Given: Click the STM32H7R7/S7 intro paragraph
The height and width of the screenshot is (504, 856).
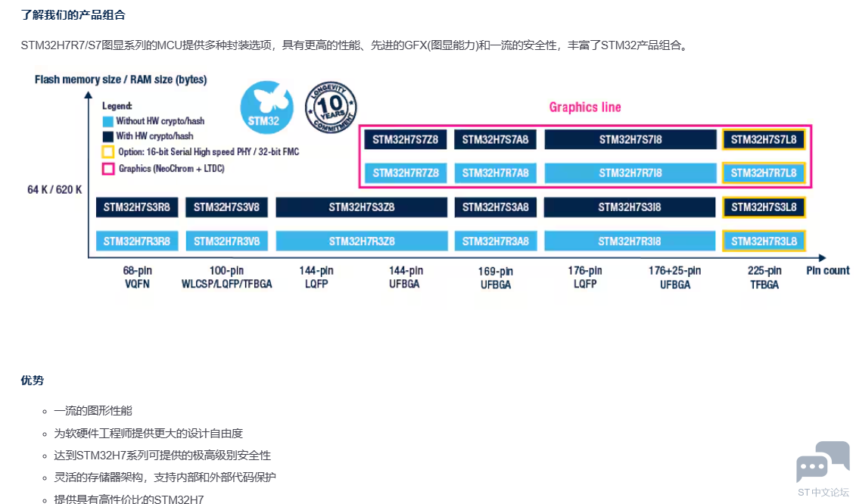Looking at the screenshot, I should point(356,45).
